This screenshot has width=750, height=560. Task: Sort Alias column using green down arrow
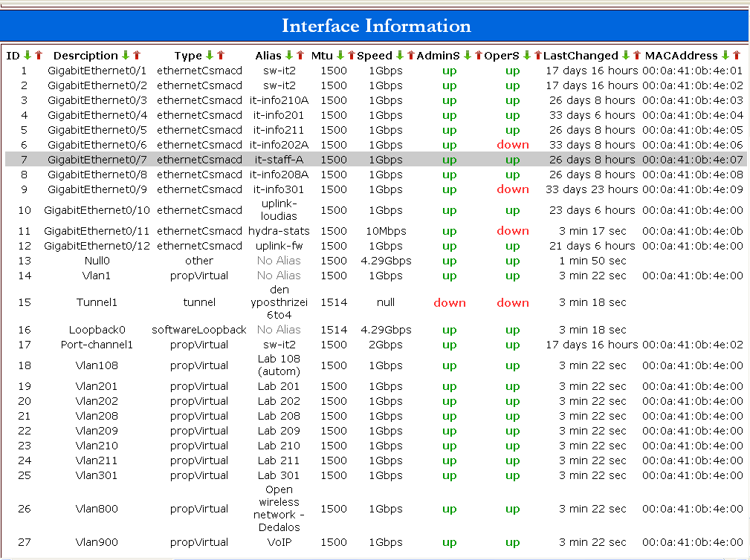pos(289,56)
